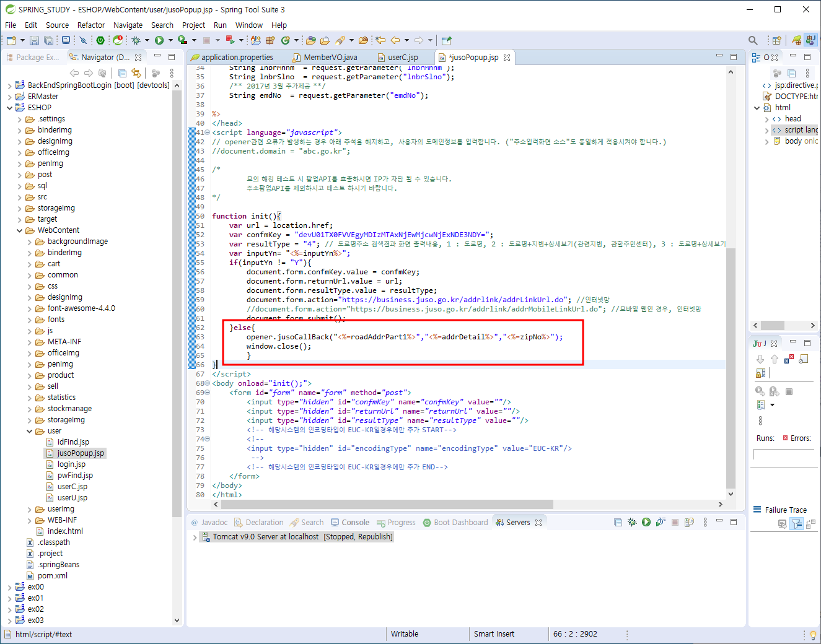This screenshot has height=644, width=821.
Task: Click the green Run button in main toolbar
Action: [x=159, y=40]
